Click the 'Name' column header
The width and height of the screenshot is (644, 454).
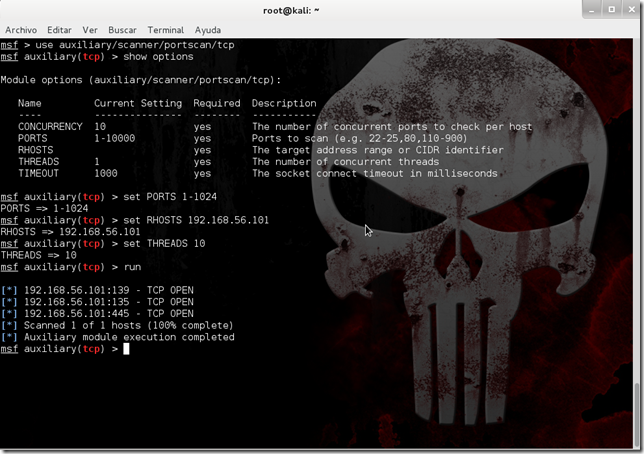tap(30, 103)
